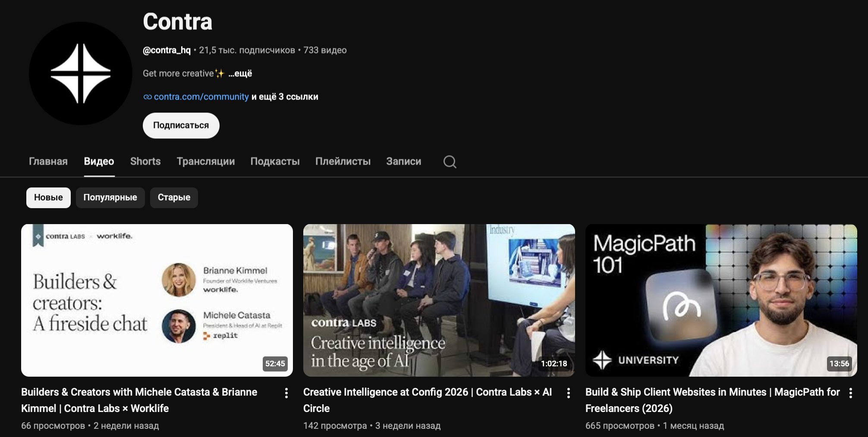Sort videos by Популярные chip
The image size is (868, 437).
point(110,198)
